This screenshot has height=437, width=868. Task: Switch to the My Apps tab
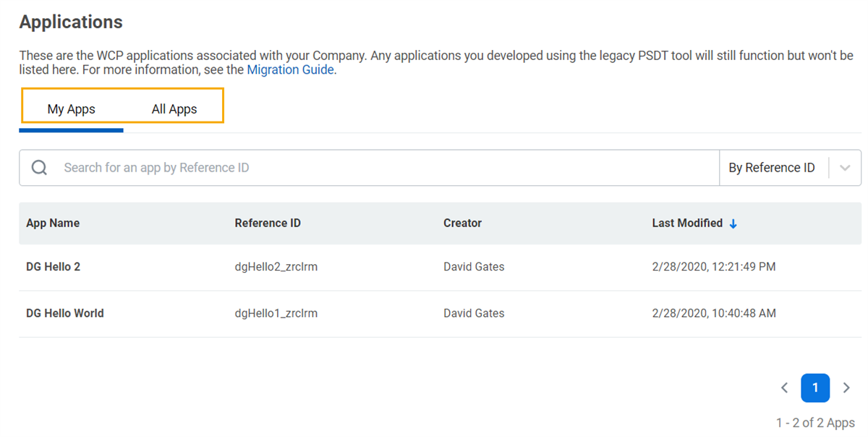[72, 109]
